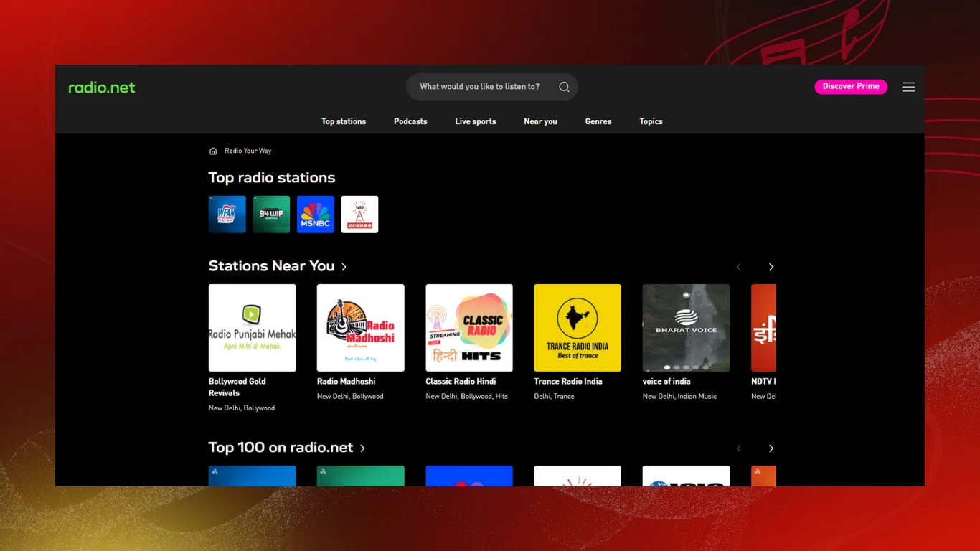Click the search magnifier icon
980x551 pixels.
click(x=564, y=87)
